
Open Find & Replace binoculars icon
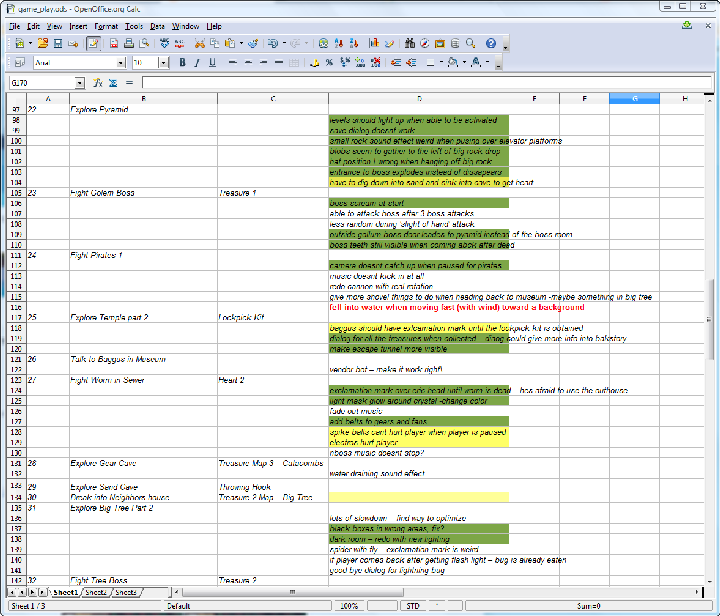pyautogui.click(x=410, y=43)
